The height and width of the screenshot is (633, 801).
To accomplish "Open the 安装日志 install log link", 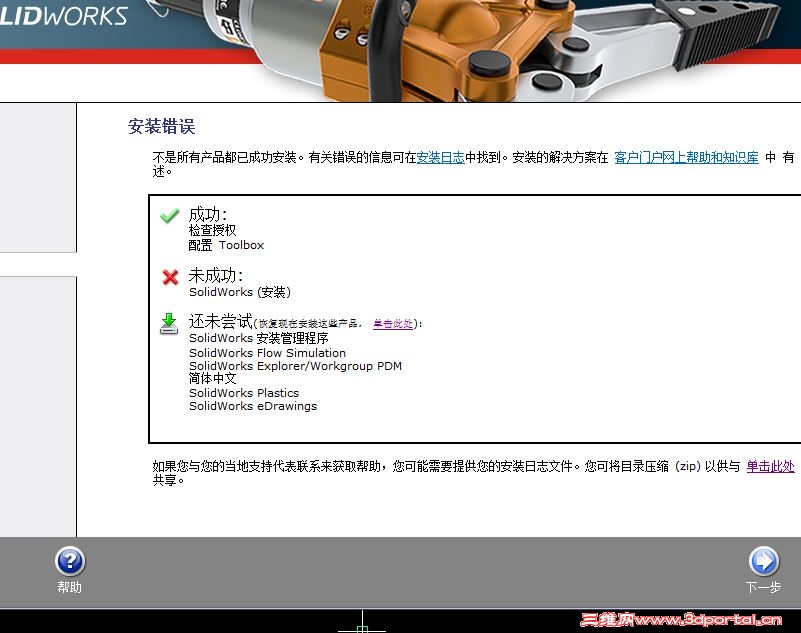I will pos(440,157).
